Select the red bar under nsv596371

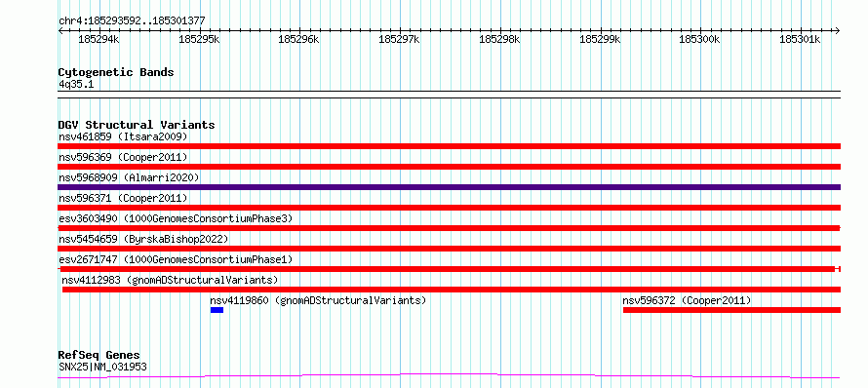[x=449, y=208]
